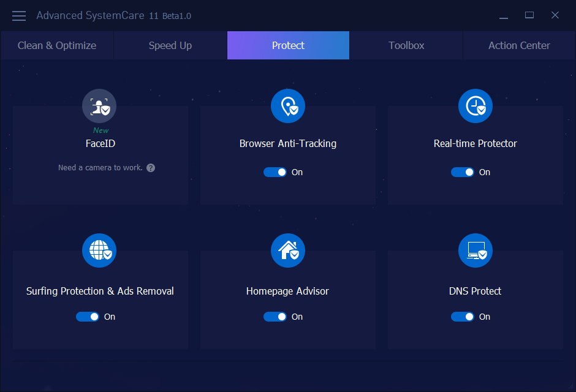Click the Surfing Protection globe icon
576x392 pixels.
click(x=99, y=251)
